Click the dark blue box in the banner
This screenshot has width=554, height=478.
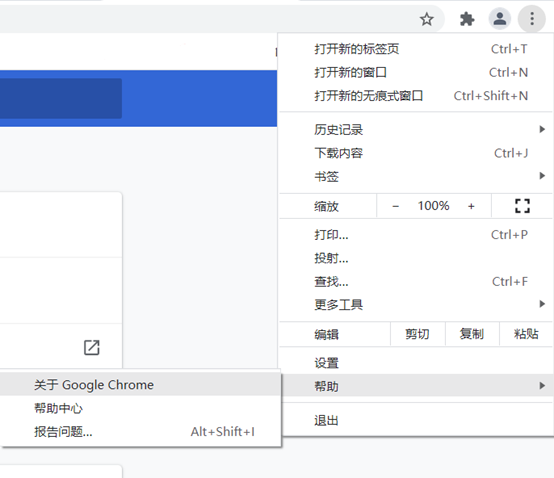pyautogui.click(x=61, y=99)
